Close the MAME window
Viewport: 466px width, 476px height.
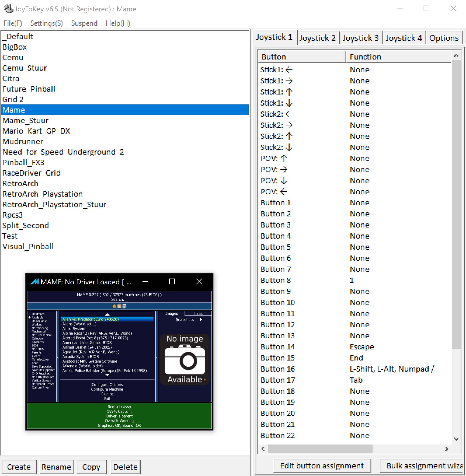(x=199, y=281)
